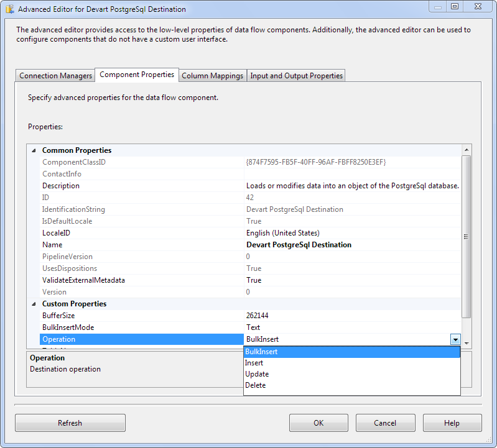The width and height of the screenshot is (497, 448).
Task: Click the dialog title bar app icon
Action: click(x=10, y=9)
